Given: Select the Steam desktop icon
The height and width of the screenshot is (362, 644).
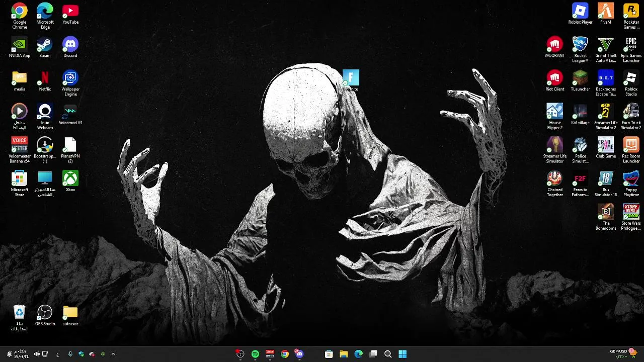Looking at the screenshot, I should (45, 47).
